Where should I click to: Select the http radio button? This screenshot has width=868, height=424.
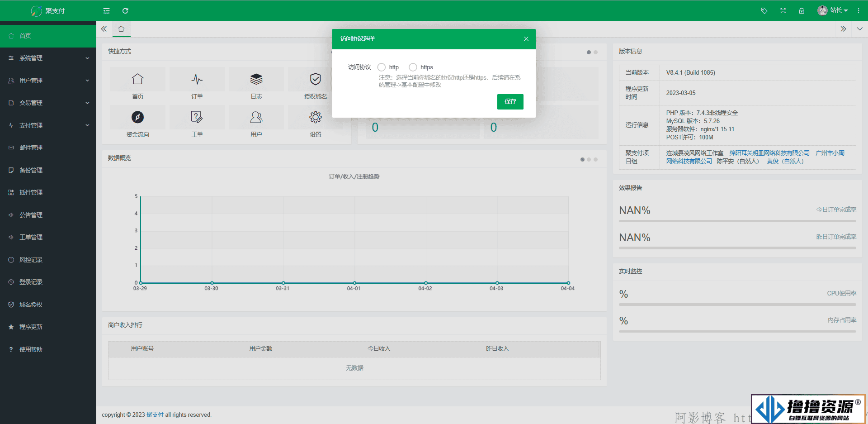click(x=382, y=67)
